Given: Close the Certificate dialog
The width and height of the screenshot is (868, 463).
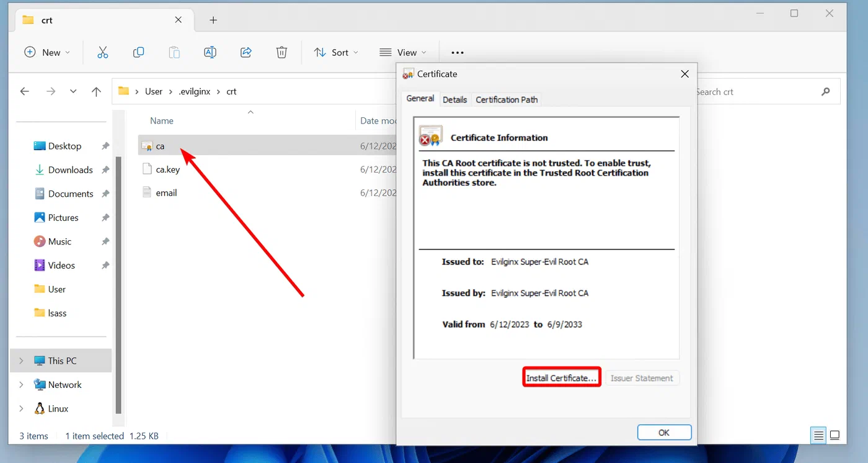Looking at the screenshot, I should pyautogui.click(x=685, y=74).
